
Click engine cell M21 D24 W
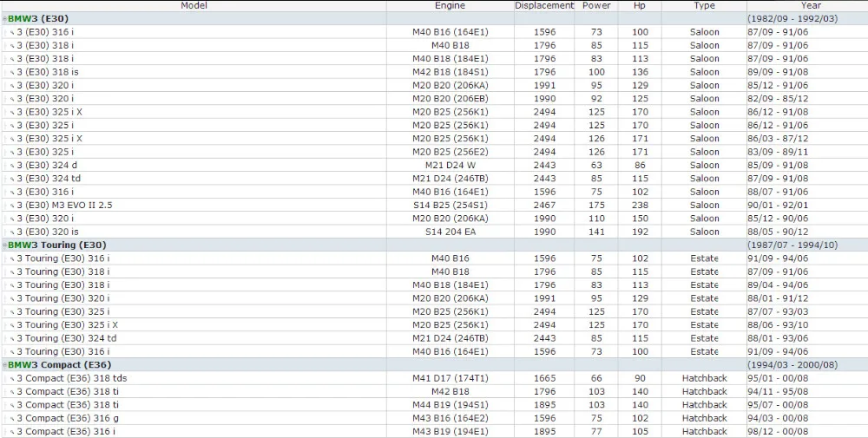450,166
